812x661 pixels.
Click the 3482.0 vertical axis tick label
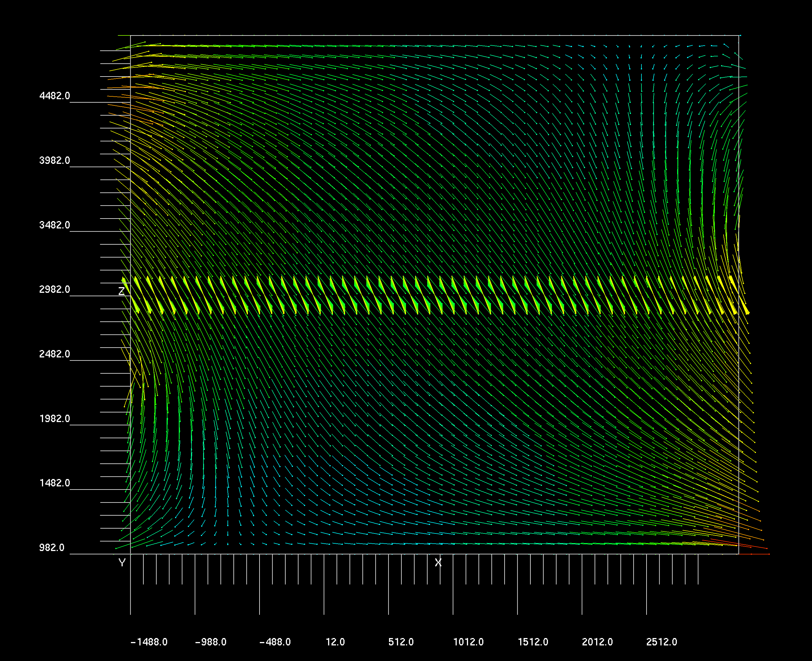click(55, 225)
